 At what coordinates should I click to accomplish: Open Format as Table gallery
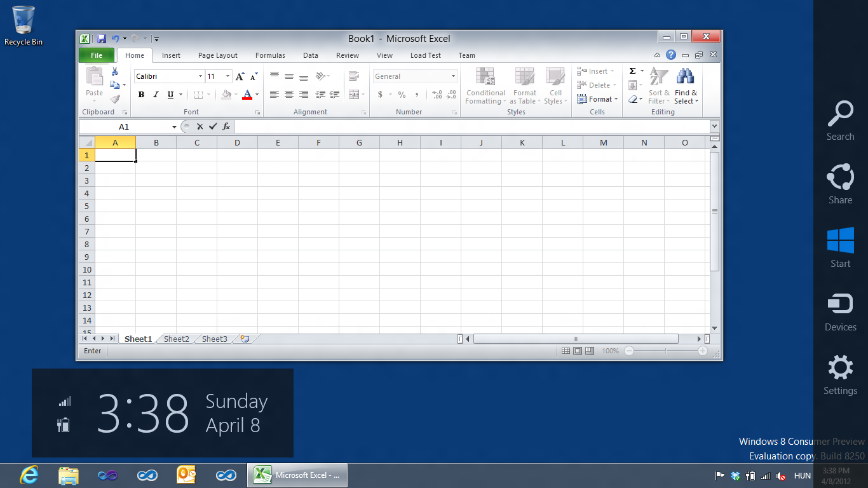pyautogui.click(x=525, y=86)
